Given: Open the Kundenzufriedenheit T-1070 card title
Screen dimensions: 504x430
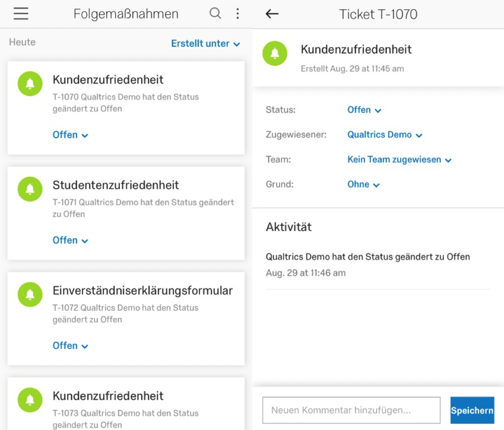Looking at the screenshot, I should click(x=108, y=80).
